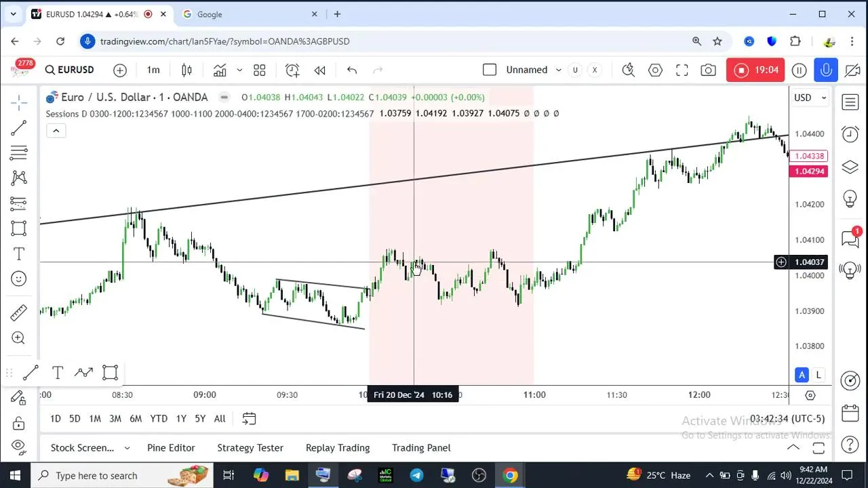Open the watchlist panel icon
The image size is (868, 488).
coord(850,102)
